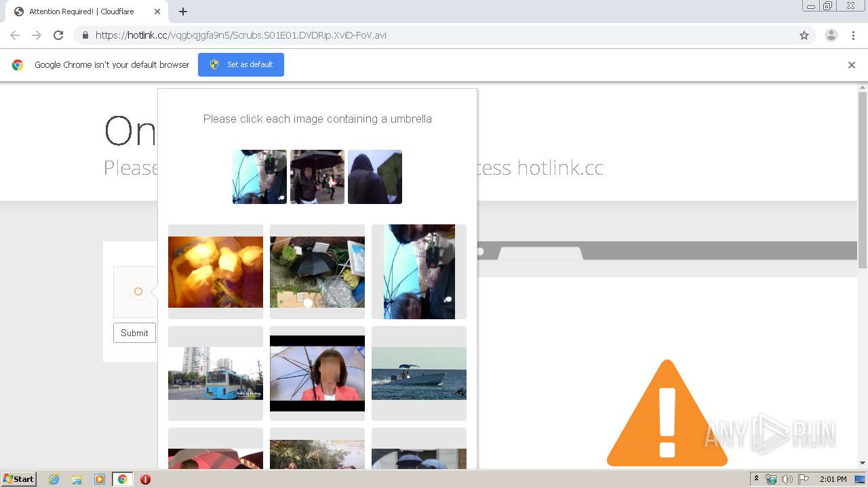Open the volume tray icon
The width and height of the screenshot is (868, 488).
click(787, 479)
